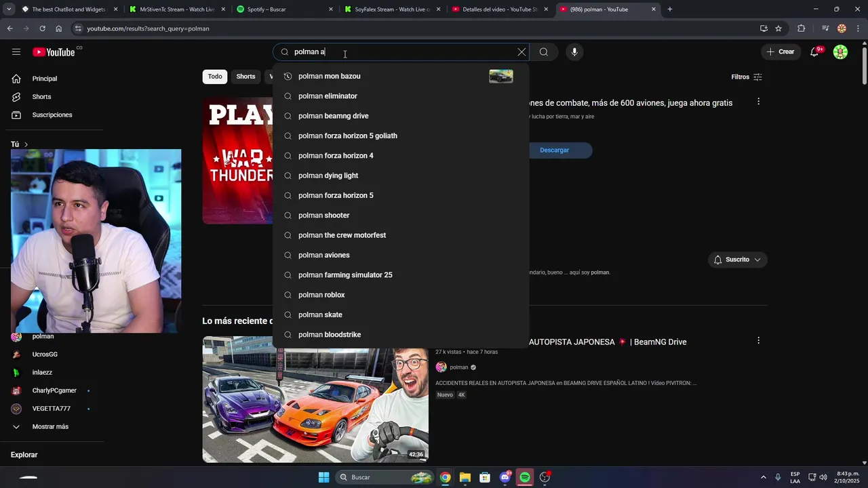
Task: Choose suggestion polman aviones
Action: point(401,255)
